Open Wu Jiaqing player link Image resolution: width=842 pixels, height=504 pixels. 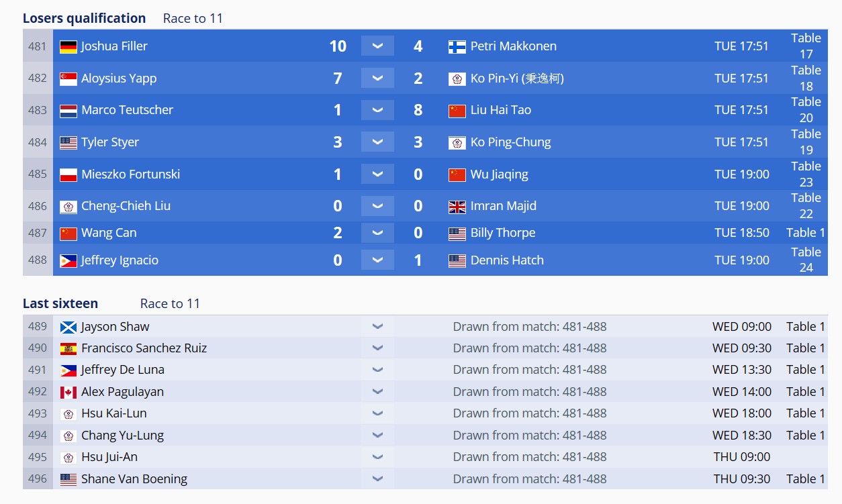tap(500, 174)
